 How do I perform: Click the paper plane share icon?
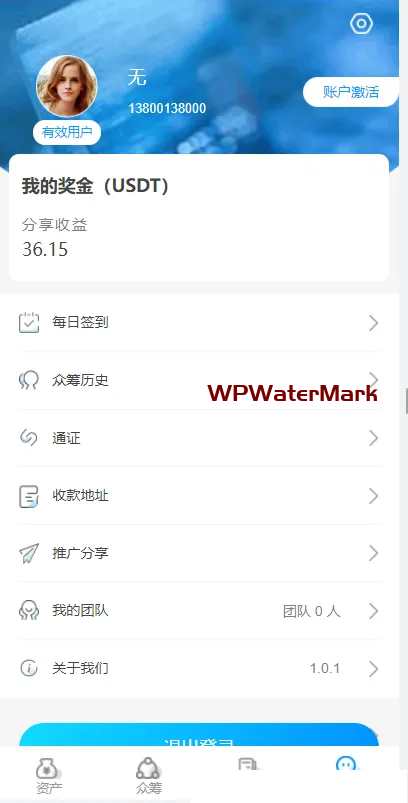[x=29, y=554]
